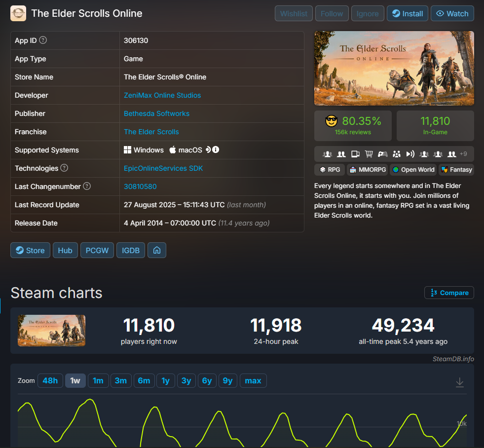Set chart zoom to 1w
The width and height of the screenshot is (484, 448).
tap(75, 380)
